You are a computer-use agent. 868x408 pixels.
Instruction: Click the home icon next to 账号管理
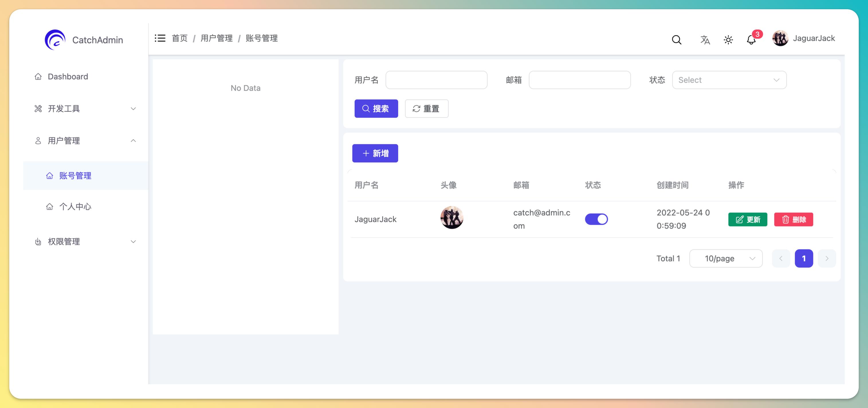49,176
